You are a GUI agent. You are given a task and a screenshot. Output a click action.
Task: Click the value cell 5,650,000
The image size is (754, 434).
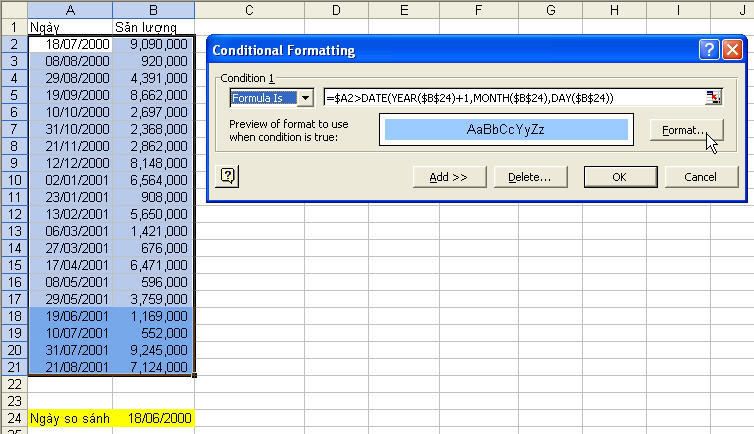click(153, 214)
